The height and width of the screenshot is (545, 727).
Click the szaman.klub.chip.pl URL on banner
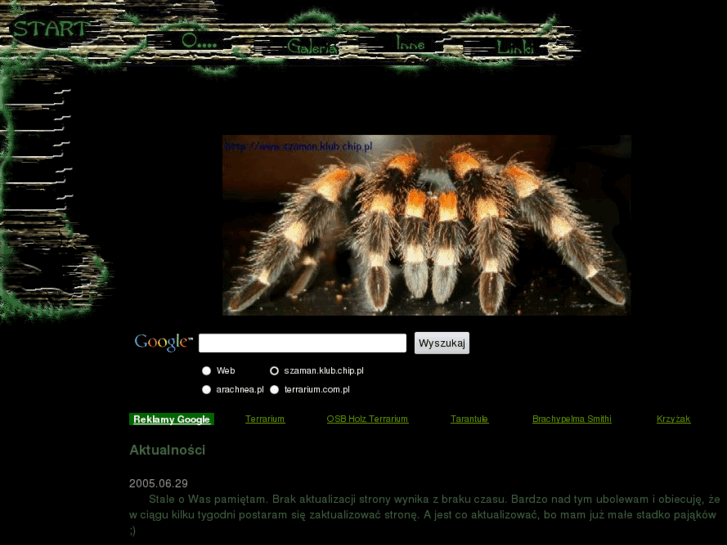[299, 147]
